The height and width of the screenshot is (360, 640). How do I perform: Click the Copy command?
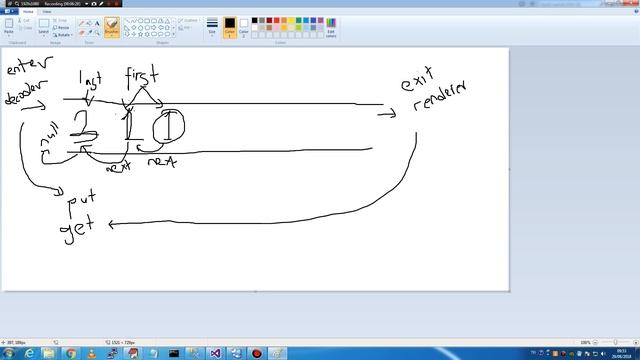[24, 28]
